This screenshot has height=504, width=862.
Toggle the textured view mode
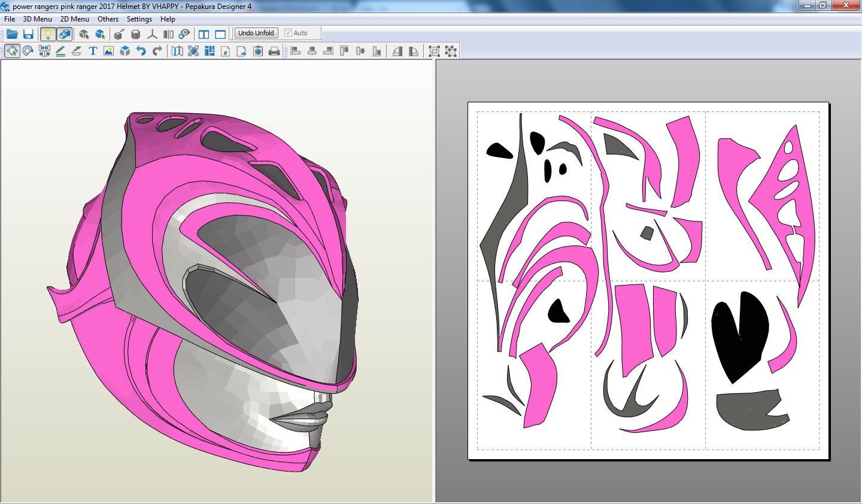(65, 34)
